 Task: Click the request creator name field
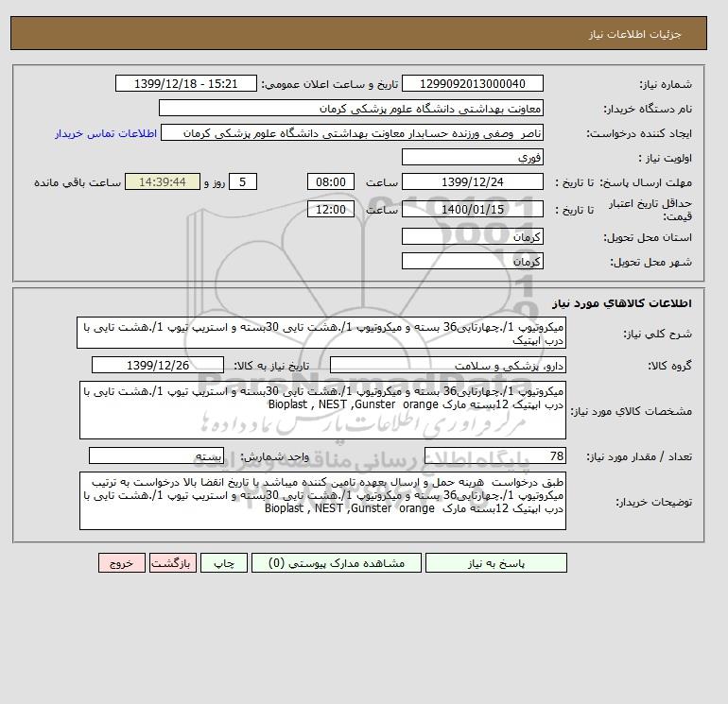352,132
